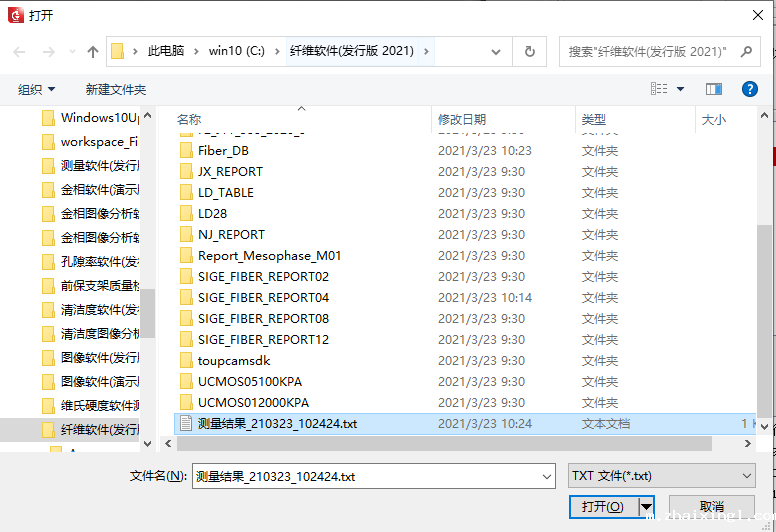
Task: Expand the address bar history dropdown
Action: pyautogui.click(x=499, y=51)
